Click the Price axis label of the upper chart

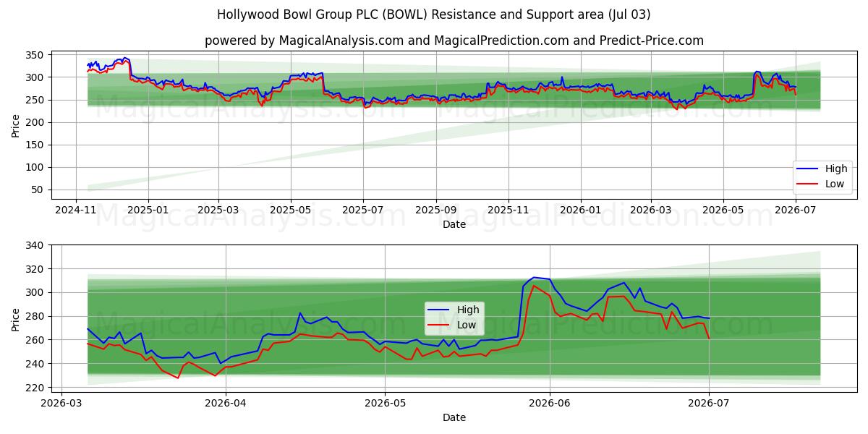pos(16,124)
